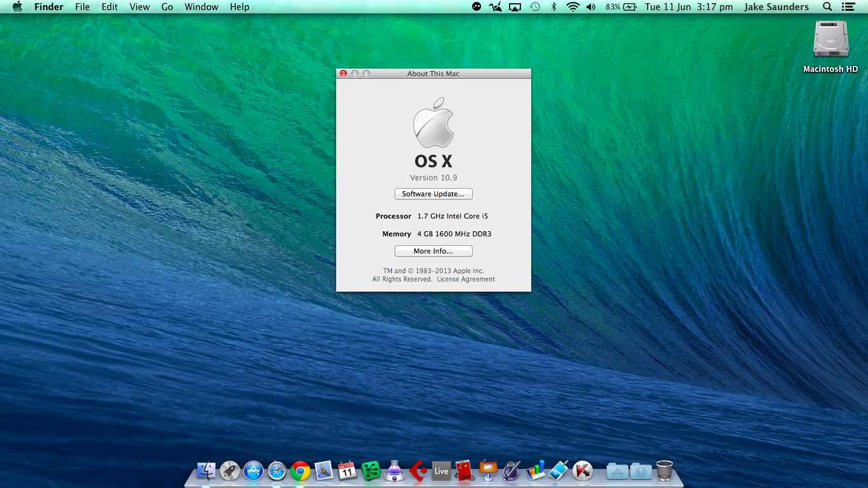This screenshot has width=868, height=488.
Task: Click the About This Mac title bar
Action: (x=433, y=74)
